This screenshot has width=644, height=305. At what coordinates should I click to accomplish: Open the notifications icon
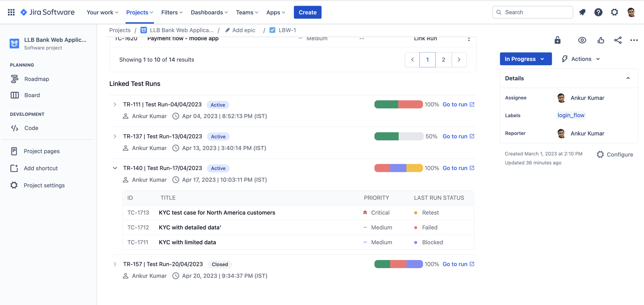click(x=582, y=12)
